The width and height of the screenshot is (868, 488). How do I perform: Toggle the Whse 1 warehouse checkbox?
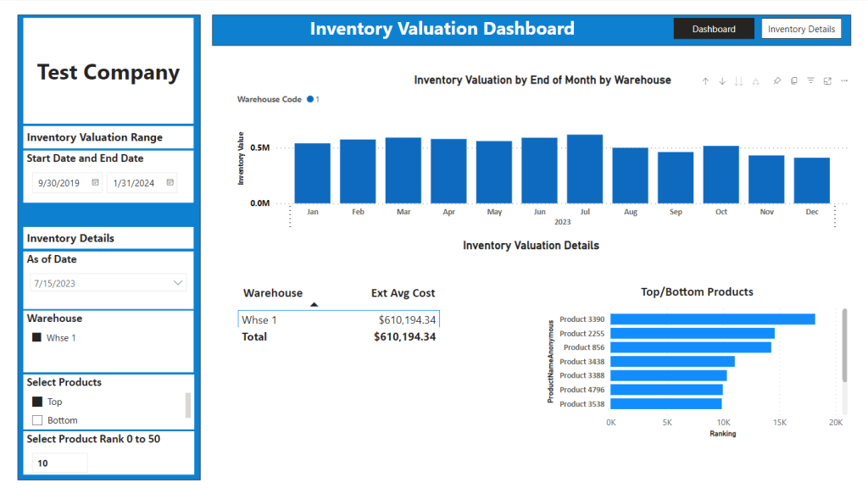point(36,337)
